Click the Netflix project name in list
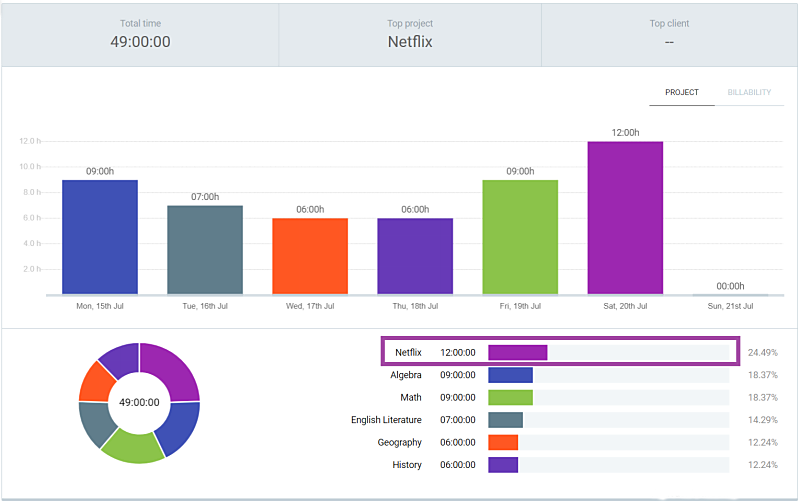This screenshot has height=502, width=800. tap(408, 353)
